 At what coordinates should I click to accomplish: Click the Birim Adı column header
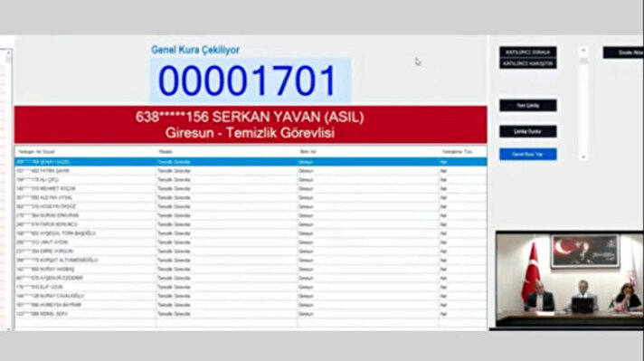click(x=368, y=152)
